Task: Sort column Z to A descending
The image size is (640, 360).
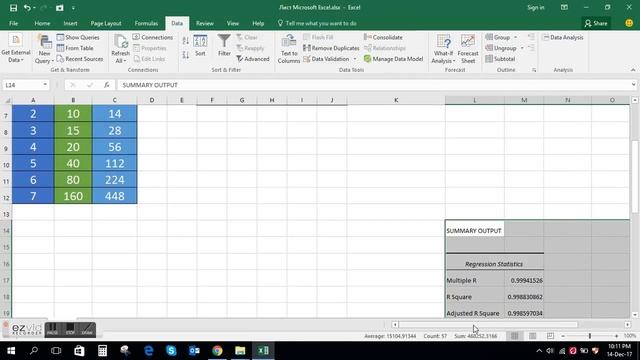Action: click(186, 55)
